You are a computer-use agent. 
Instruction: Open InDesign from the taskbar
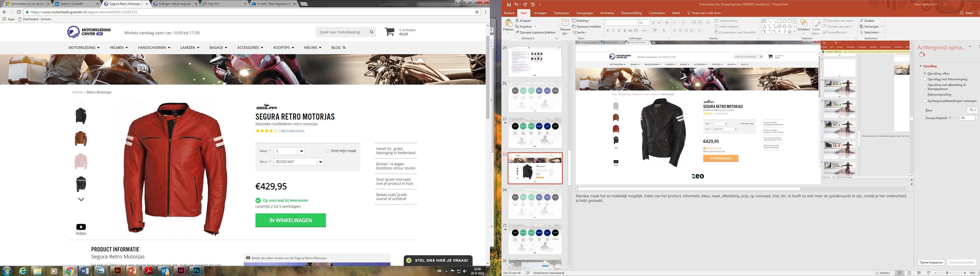[x=181, y=271]
